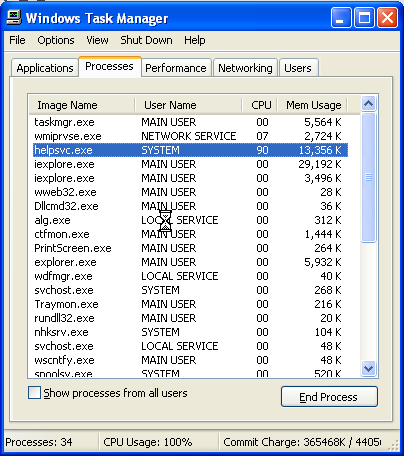Sort by User Name column header

coord(188,105)
